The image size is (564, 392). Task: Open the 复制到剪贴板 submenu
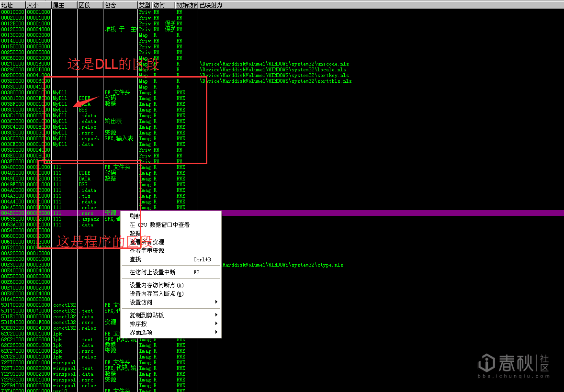(171, 315)
